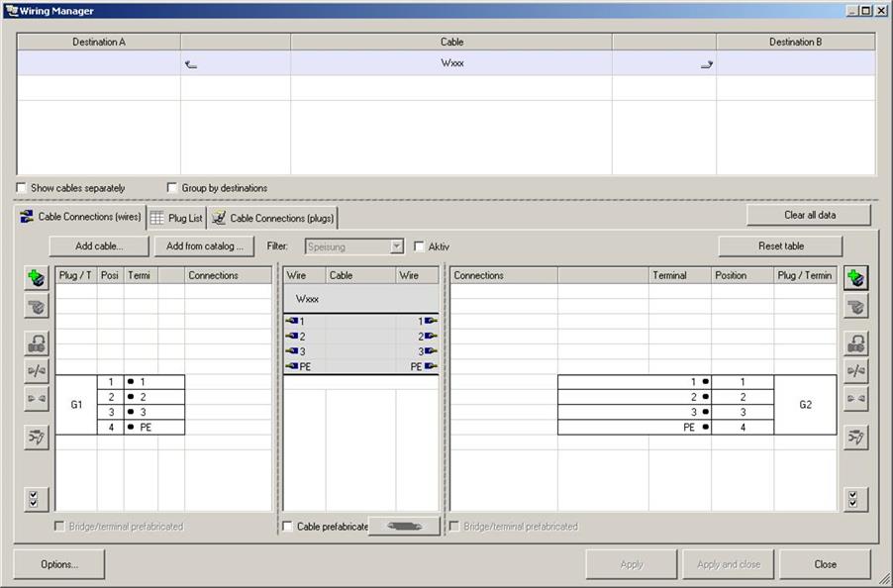Viewport: 893px width, 588px height.
Task: Click the green plus add icon beside the G1 table
Action: 37,278
